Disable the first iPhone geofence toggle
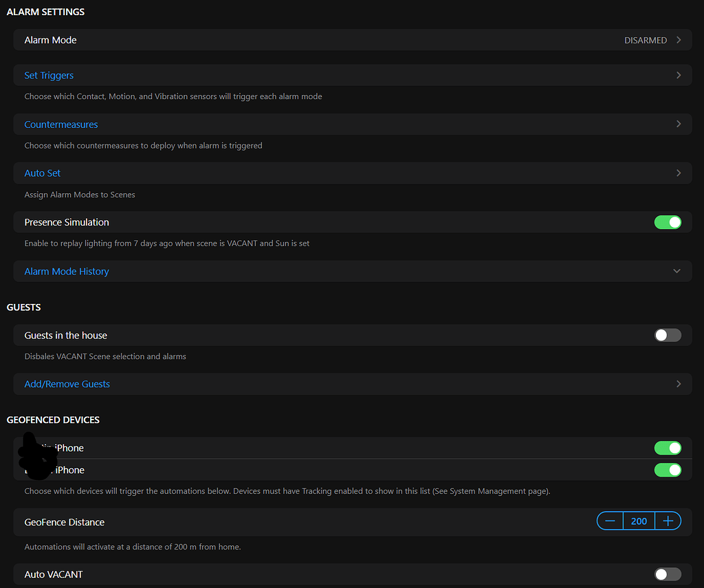This screenshot has height=588, width=704. pyautogui.click(x=668, y=448)
